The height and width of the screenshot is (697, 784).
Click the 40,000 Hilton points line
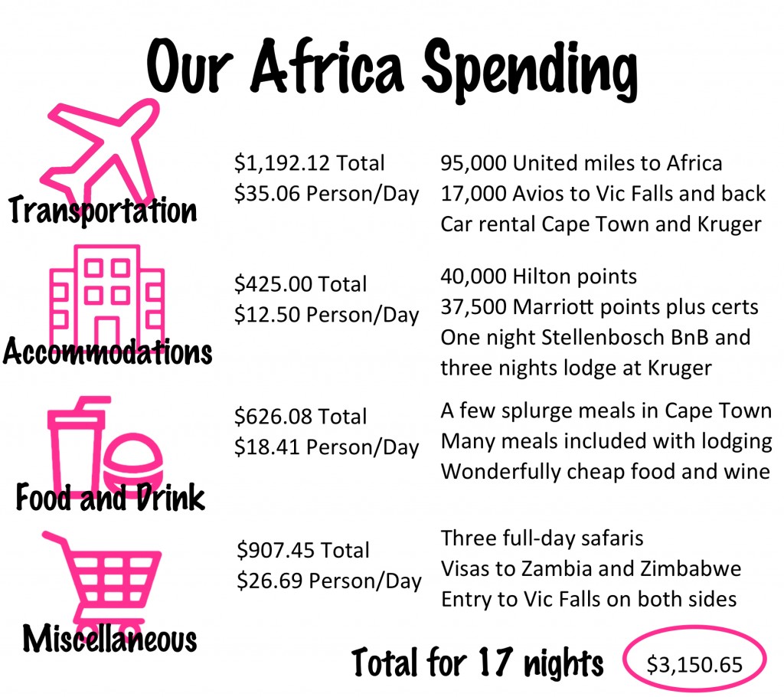click(x=538, y=277)
